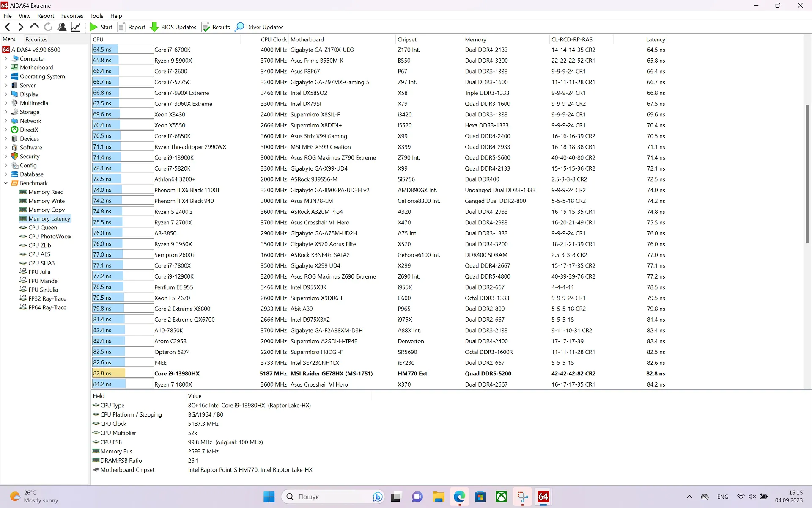Start the benchmark with green play icon
Image resolution: width=812 pixels, height=508 pixels.
click(101, 27)
